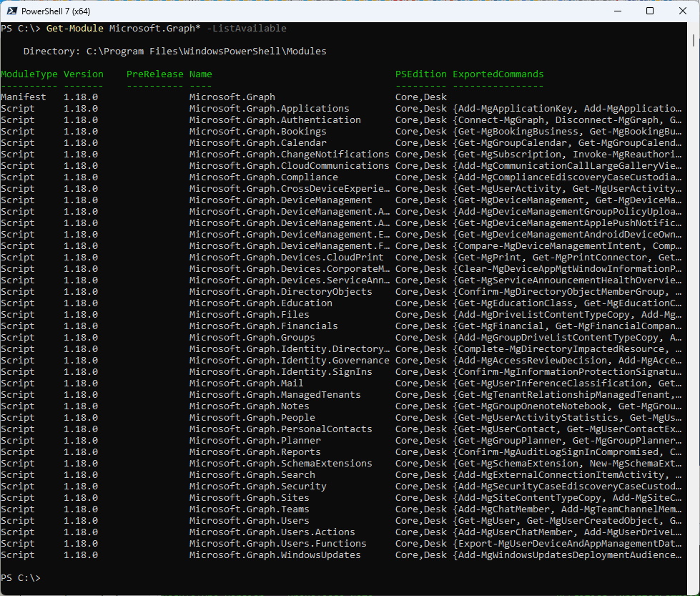
Task: Select Microsoft.Graph.Calendar module name
Action: click(257, 143)
